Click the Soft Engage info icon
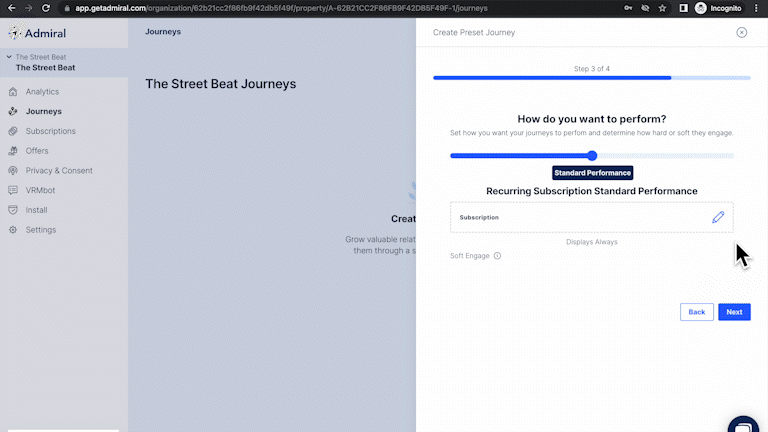This screenshot has height=432, width=768. pyautogui.click(x=497, y=256)
